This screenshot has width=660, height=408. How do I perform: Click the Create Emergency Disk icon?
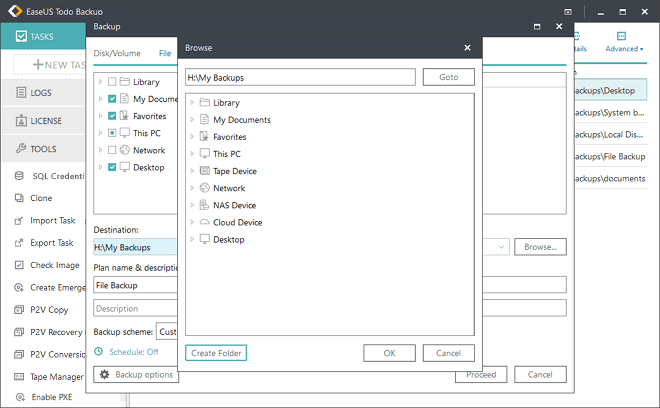pos(19,287)
